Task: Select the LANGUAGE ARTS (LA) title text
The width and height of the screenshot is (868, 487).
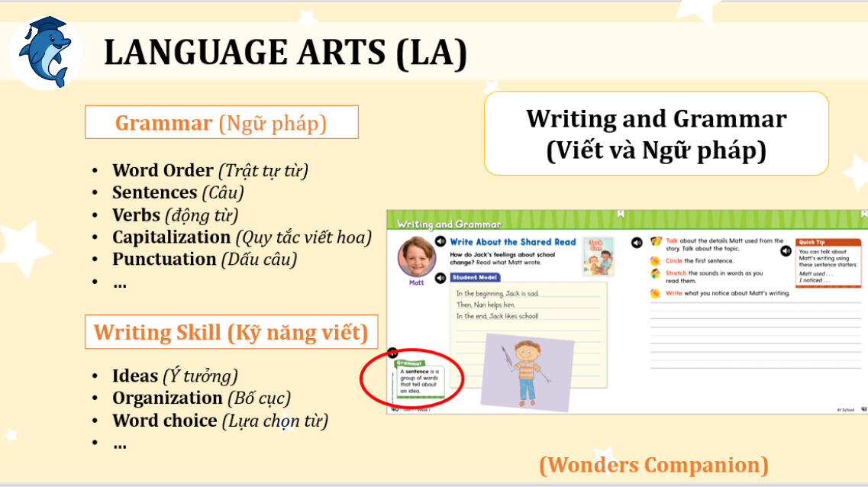Action: point(285,53)
